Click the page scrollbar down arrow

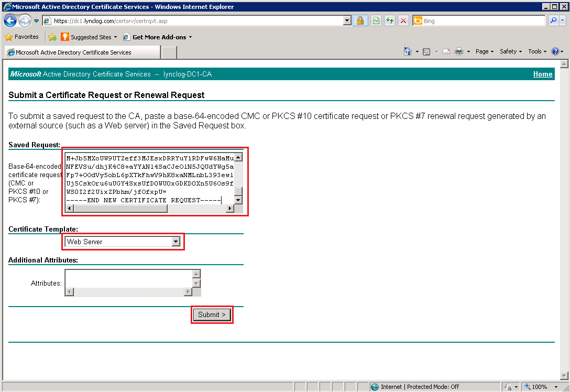[x=564, y=376]
